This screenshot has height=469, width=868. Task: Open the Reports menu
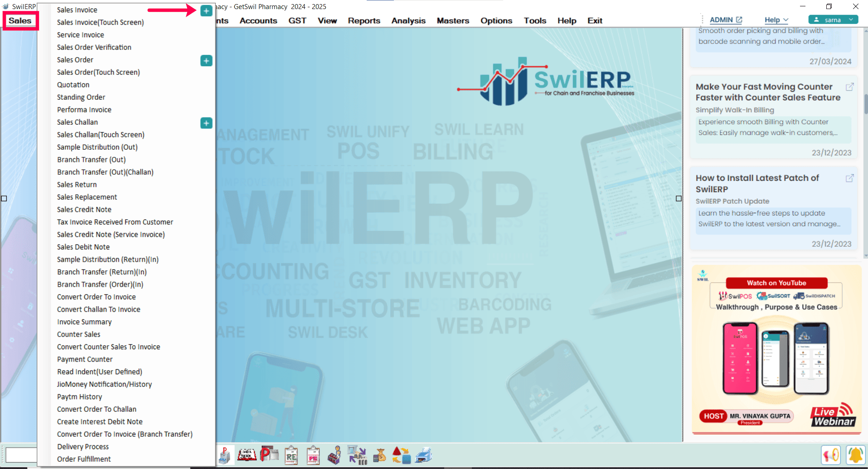pyautogui.click(x=364, y=21)
